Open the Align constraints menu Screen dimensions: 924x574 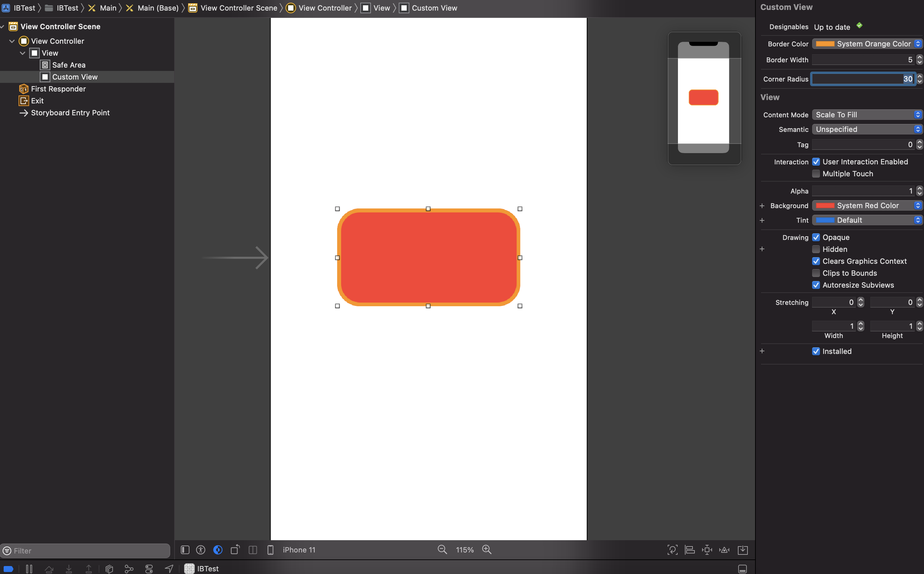point(690,550)
